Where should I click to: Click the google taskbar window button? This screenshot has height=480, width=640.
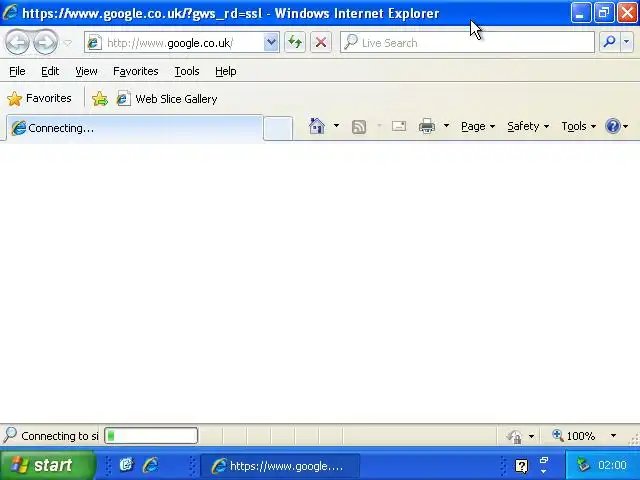click(280, 466)
